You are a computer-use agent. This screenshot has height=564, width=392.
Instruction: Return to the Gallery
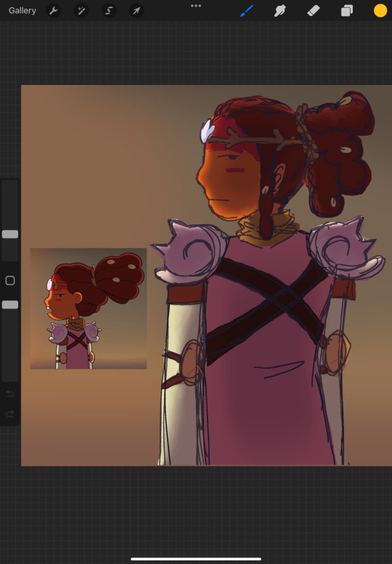pos(23,11)
